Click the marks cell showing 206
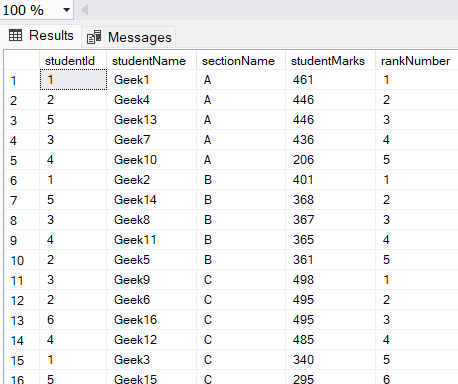The image size is (458, 384). point(331,160)
